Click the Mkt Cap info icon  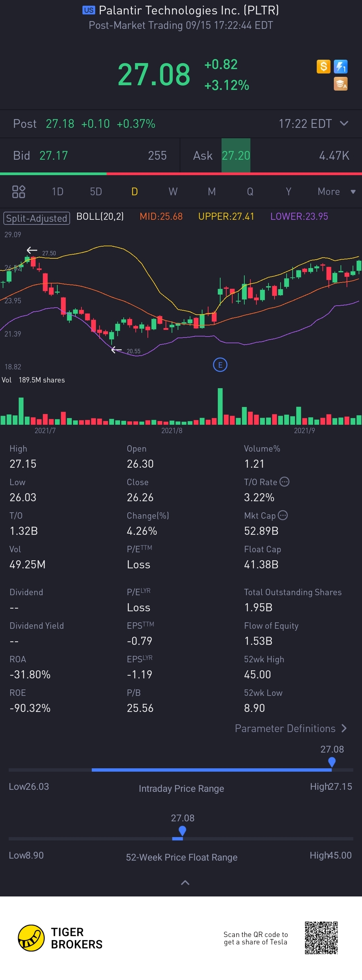[x=283, y=515]
